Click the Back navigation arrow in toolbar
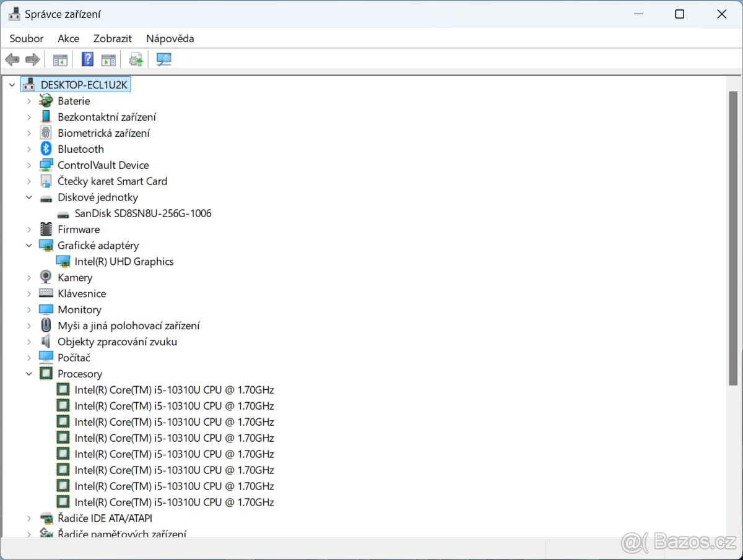This screenshot has height=560, width=743. pyautogui.click(x=12, y=59)
